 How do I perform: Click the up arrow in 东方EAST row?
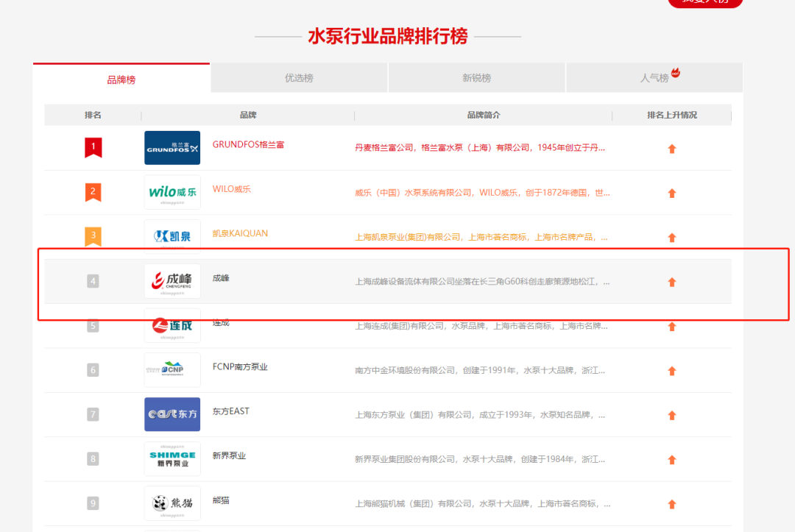point(672,416)
